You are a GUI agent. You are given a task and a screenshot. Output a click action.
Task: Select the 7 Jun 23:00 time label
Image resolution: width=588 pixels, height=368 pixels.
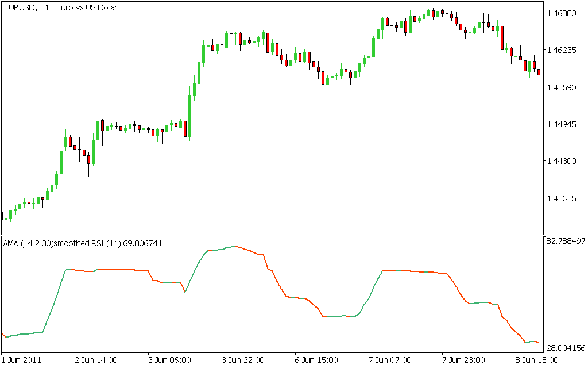463,360
